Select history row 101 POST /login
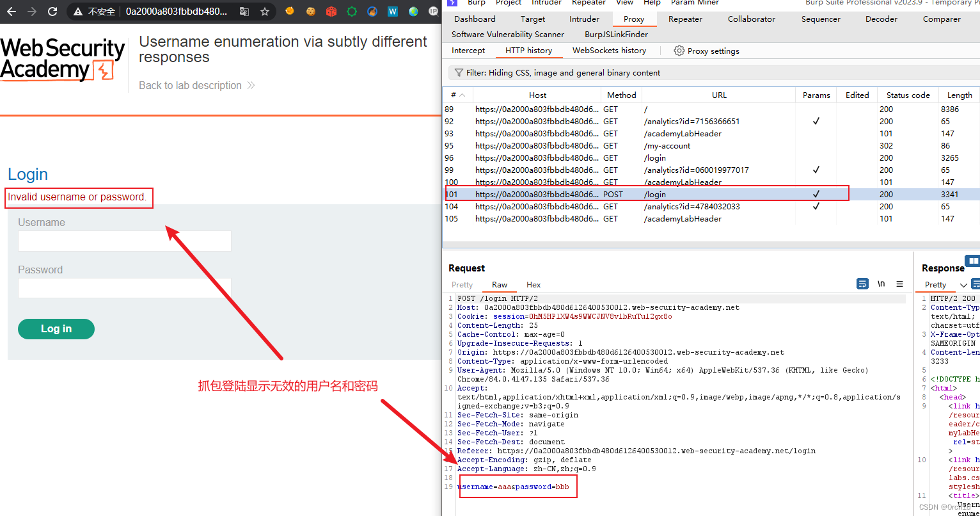The width and height of the screenshot is (980, 516). [711, 194]
